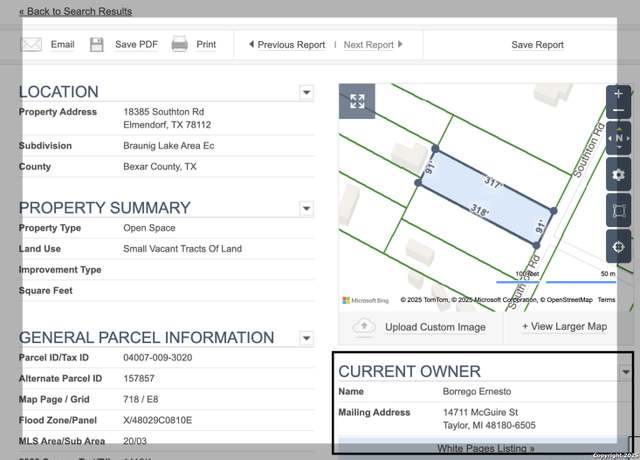Click the upload cloud icon

(x=364, y=327)
